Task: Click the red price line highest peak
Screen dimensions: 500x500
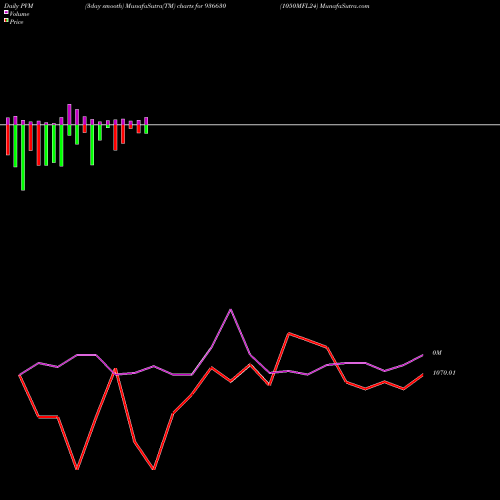Action: pos(289,333)
